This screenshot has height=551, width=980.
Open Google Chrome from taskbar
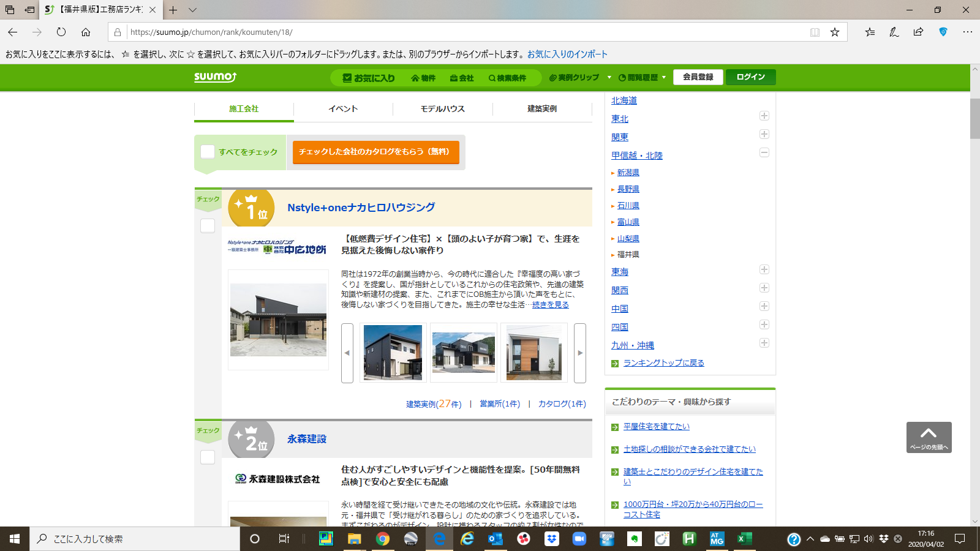(x=383, y=539)
